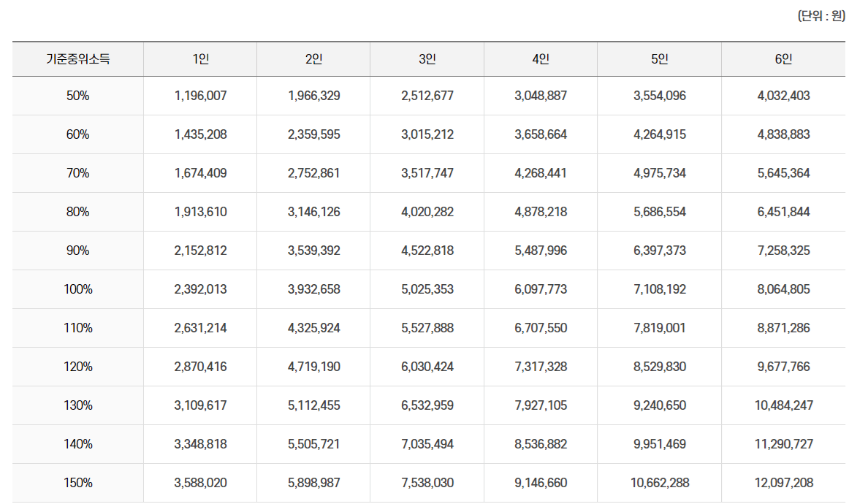
Task: Click the value 1,674,409
Action: (200, 173)
